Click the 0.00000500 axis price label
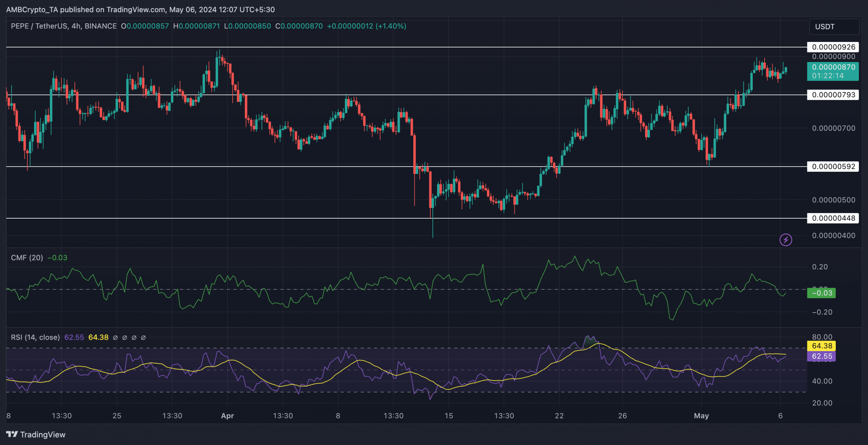 click(x=833, y=200)
